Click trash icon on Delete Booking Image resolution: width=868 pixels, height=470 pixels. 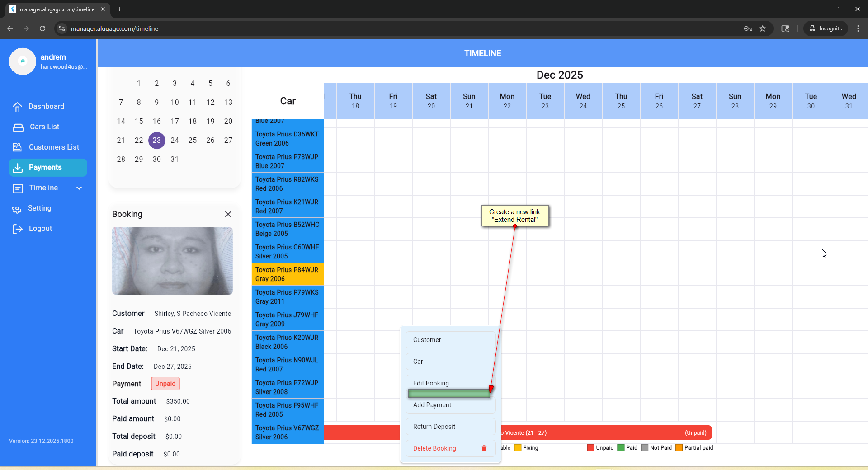[484, 448]
